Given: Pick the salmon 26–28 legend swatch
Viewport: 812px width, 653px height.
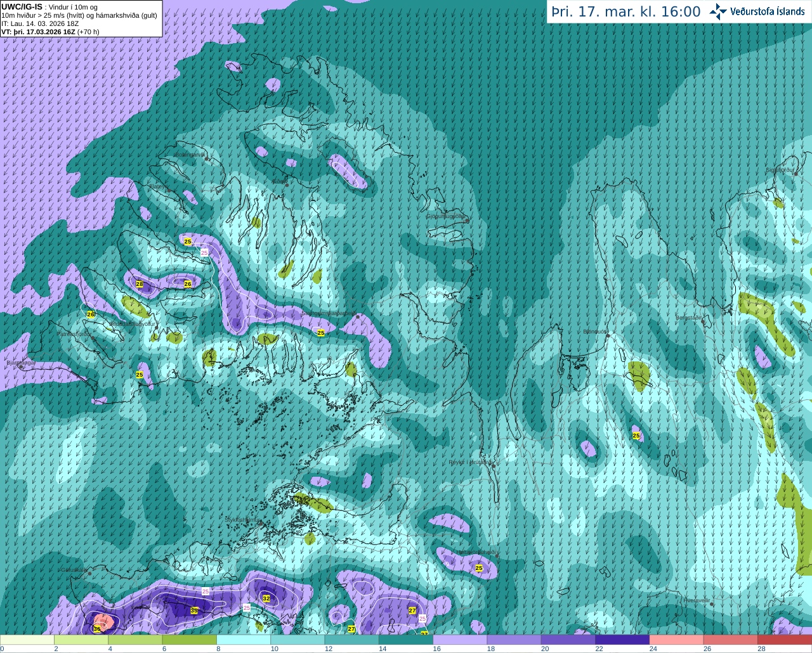Looking at the screenshot, I should pos(731,640).
